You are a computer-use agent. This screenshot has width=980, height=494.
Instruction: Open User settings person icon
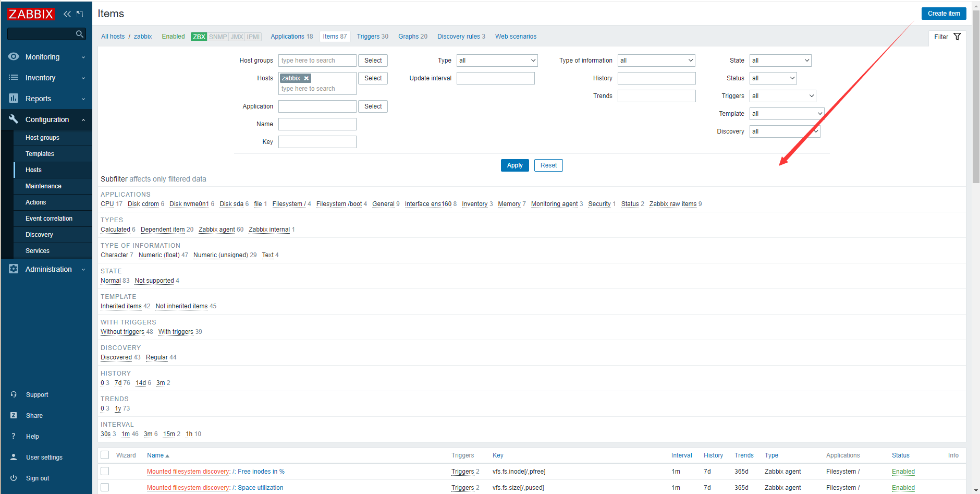[x=14, y=457]
